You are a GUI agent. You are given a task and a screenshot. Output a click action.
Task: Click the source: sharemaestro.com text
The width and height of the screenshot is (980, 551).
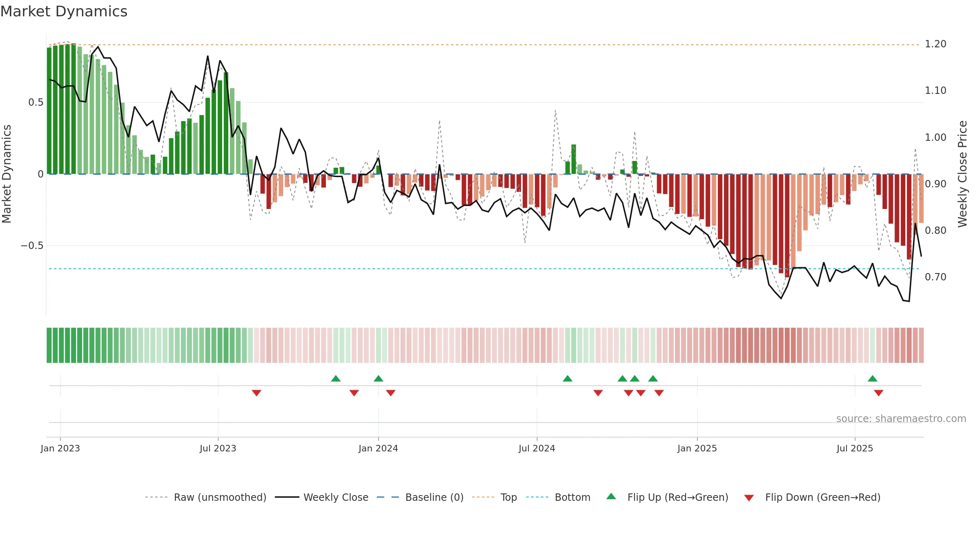(x=901, y=418)
